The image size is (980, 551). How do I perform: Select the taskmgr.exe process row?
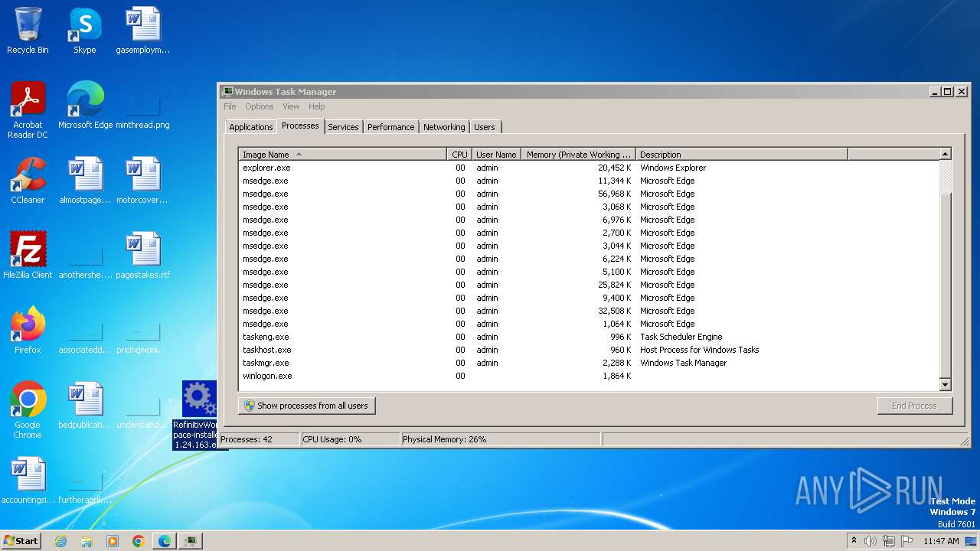pos(588,363)
